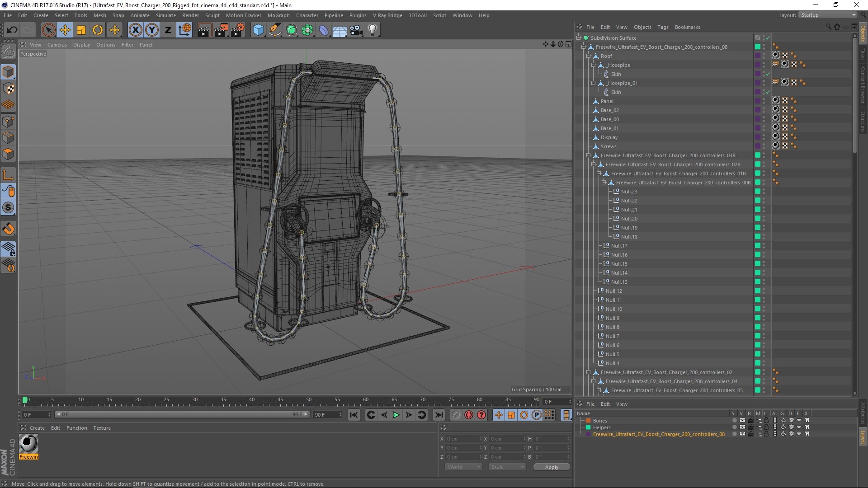Collapse the Roof object tree
Viewport: 868px width, 488px height.
click(589, 56)
